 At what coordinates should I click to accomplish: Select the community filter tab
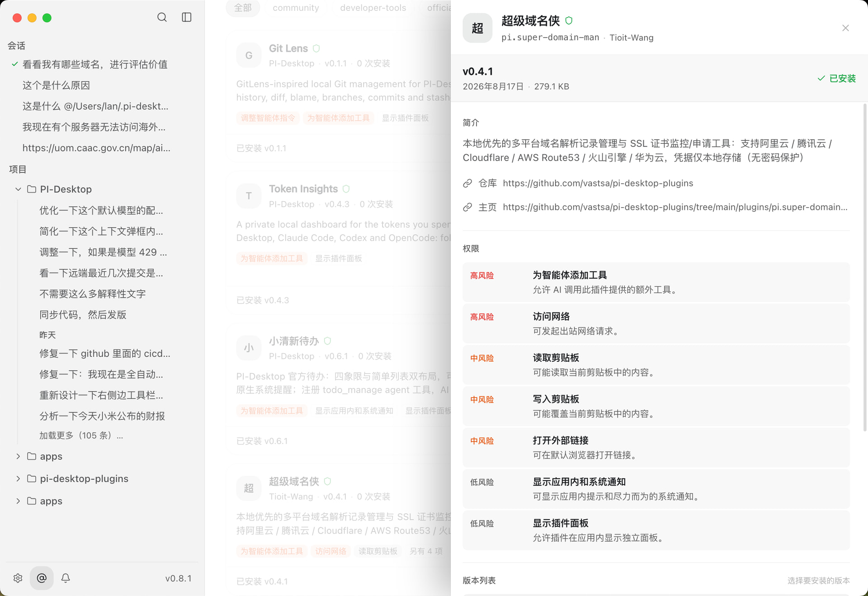(x=296, y=8)
